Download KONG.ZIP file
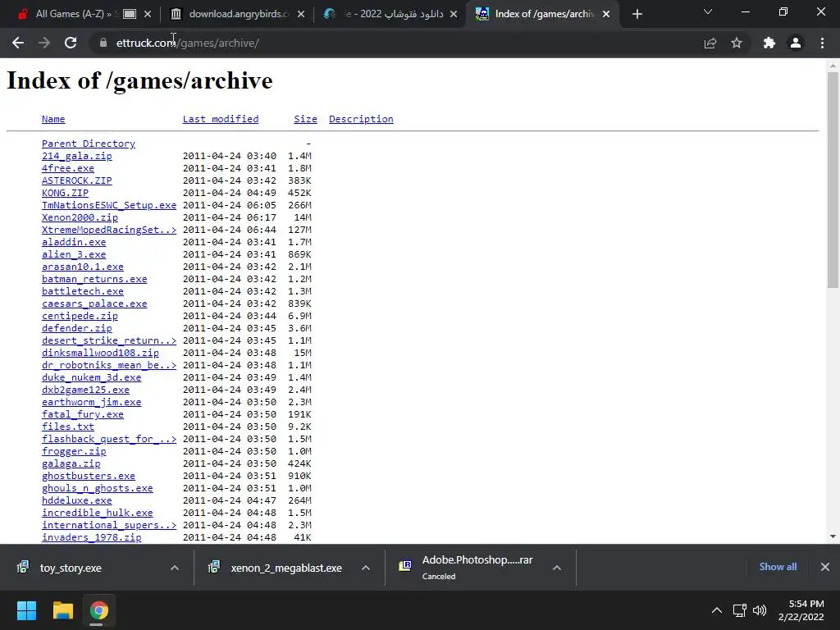Screen dimensions: 840x630 [65, 193]
